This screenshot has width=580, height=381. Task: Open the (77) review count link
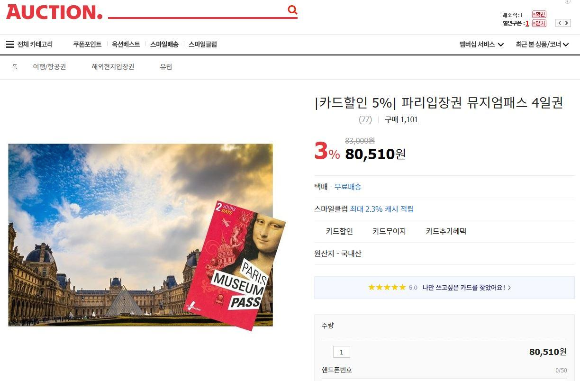click(x=365, y=119)
